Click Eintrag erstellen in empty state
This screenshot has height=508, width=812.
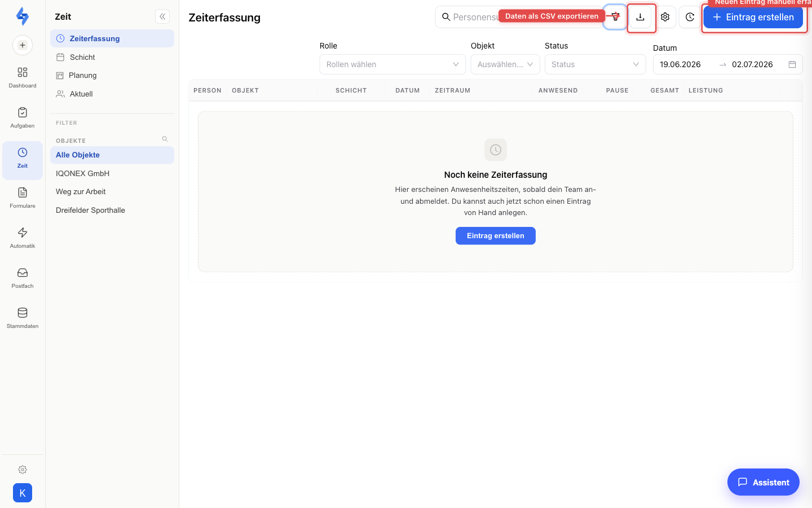[496, 236]
